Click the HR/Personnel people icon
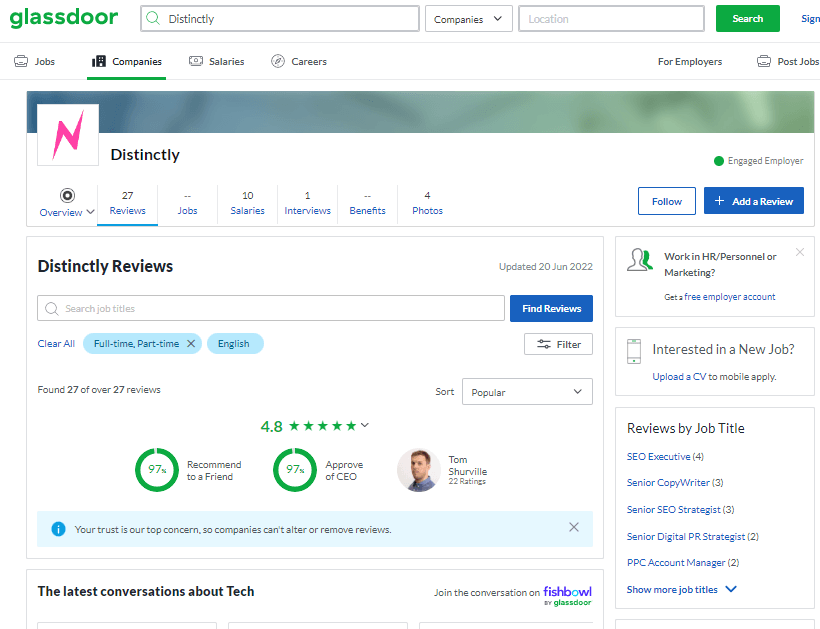The image size is (820, 629). [x=640, y=260]
